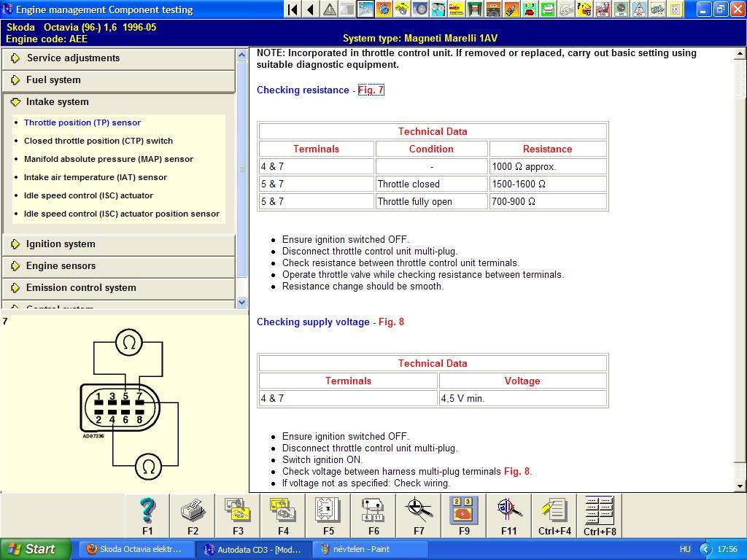
Task: Open the Fig. 7 link beside Checking resistance
Action: coord(371,90)
